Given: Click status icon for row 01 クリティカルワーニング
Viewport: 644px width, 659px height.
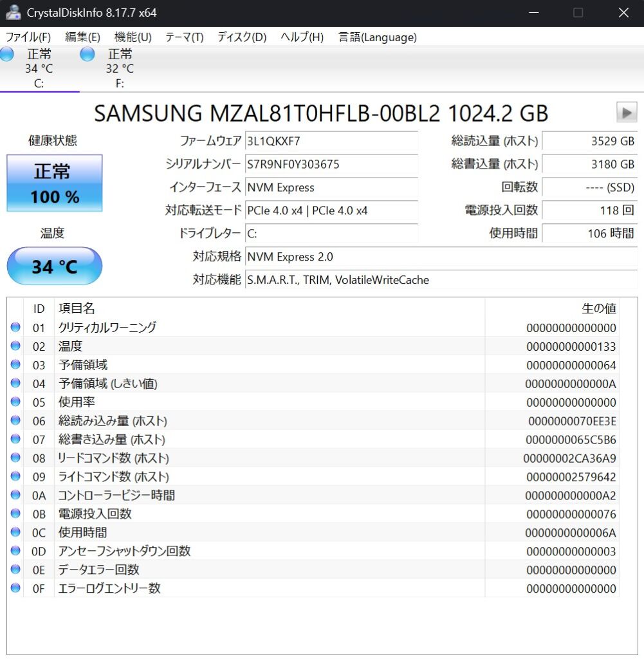Looking at the screenshot, I should [x=15, y=327].
